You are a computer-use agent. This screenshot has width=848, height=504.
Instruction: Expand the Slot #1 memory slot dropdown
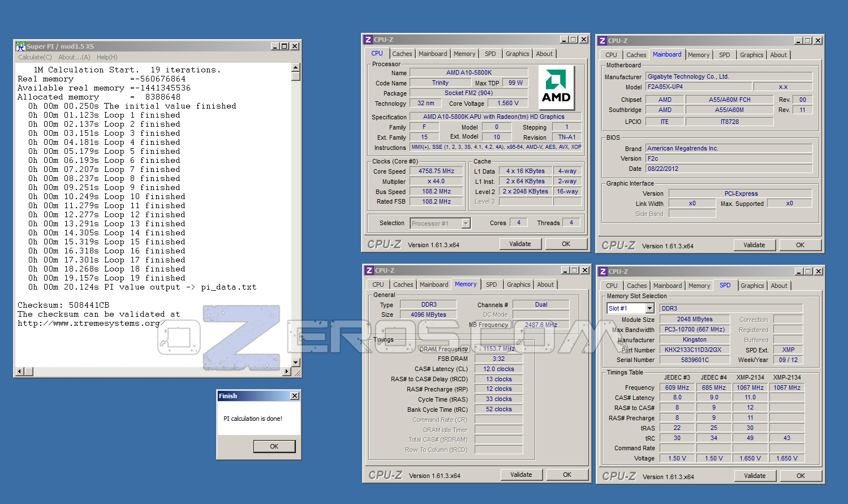pyautogui.click(x=650, y=308)
